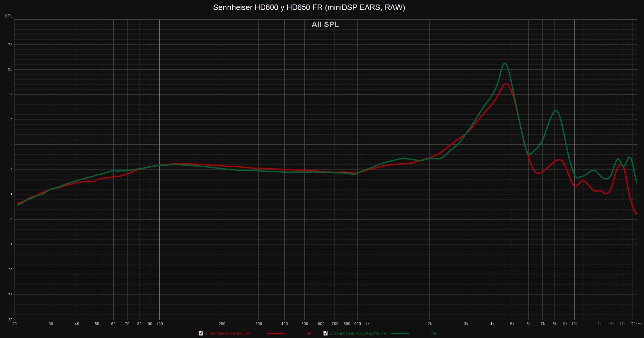Click the 1k mark on frequency axis
This screenshot has height=338, width=644.
[367, 324]
